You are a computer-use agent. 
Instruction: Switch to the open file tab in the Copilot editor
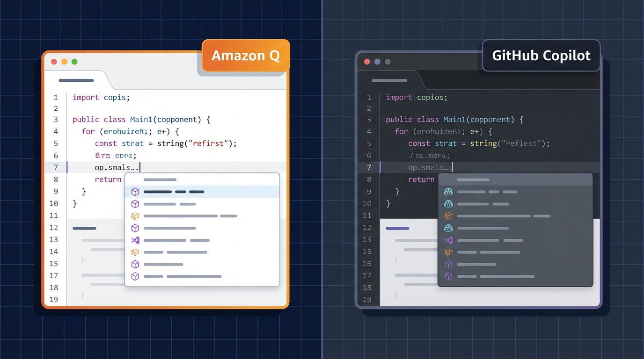389,80
